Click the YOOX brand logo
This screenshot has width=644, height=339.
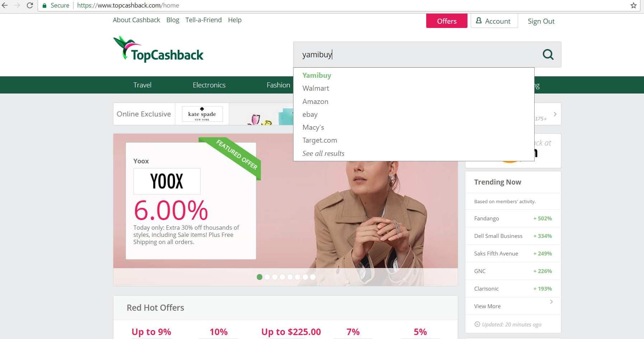pos(167,181)
